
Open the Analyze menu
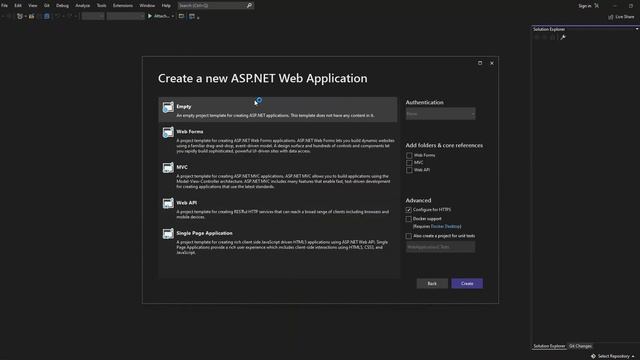pyautogui.click(x=82, y=6)
